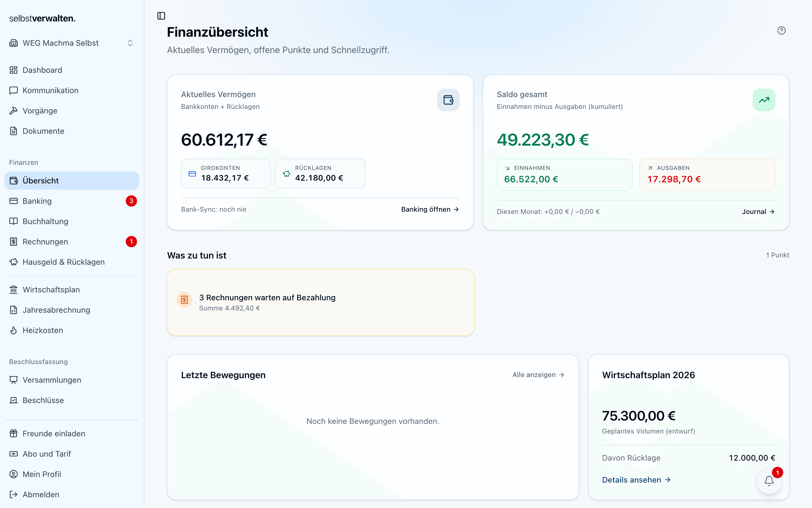This screenshot has height=508, width=812.
Task: Open Details ansehen for Wirtschaftsplan 2026
Action: pos(636,480)
